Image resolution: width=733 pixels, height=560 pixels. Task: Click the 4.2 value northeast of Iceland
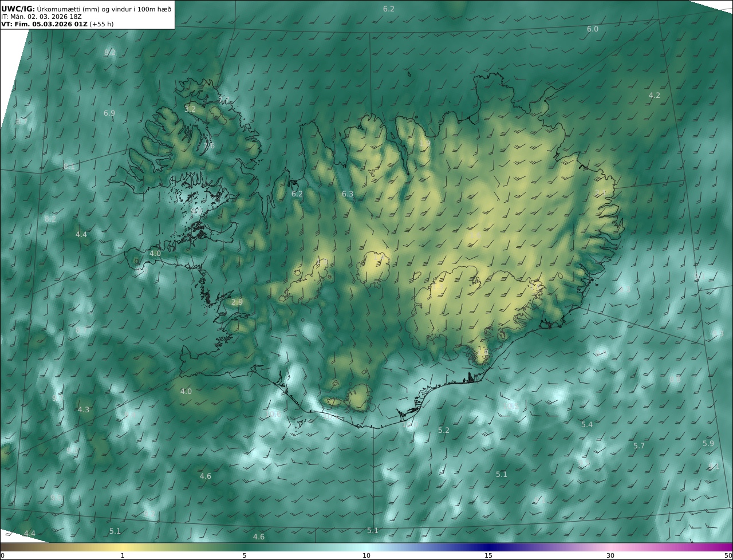click(655, 96)
